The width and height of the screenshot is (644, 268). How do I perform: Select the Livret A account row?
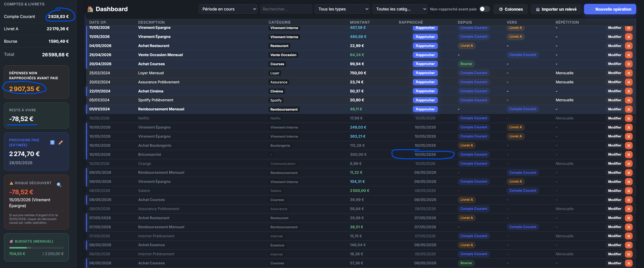(36, 29)
